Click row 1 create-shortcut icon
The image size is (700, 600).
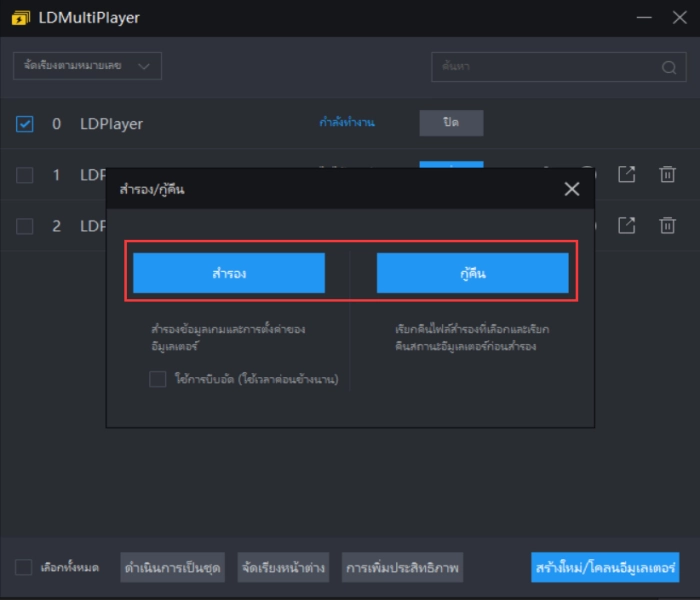tap(626, 174)
